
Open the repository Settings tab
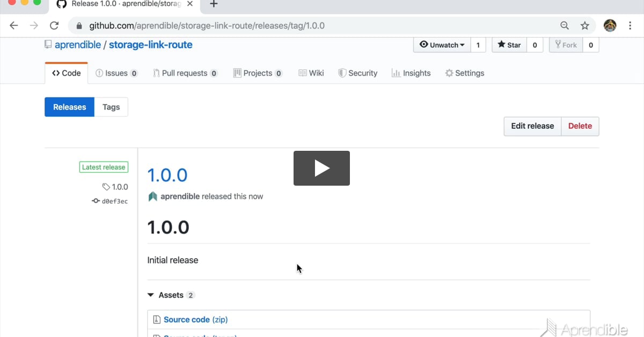point(465,73)
